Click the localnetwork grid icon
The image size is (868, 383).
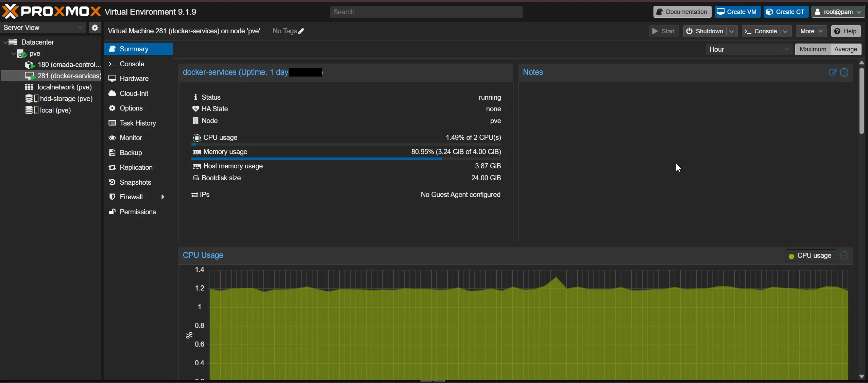29,87
